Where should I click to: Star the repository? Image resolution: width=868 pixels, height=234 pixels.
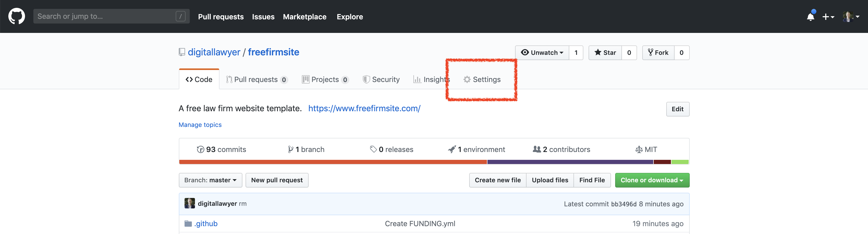[x=605, y=53]
